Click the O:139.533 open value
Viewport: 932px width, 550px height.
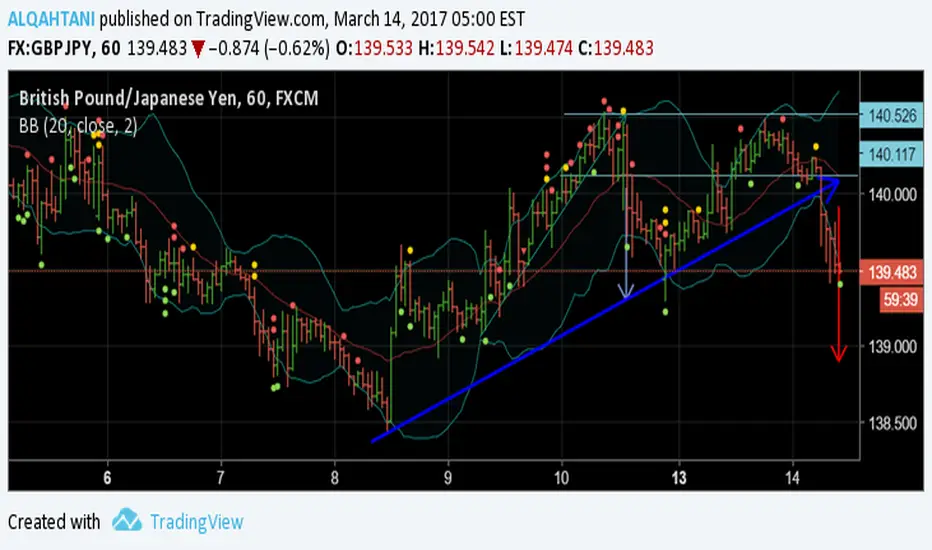click(x=374, y=48)
